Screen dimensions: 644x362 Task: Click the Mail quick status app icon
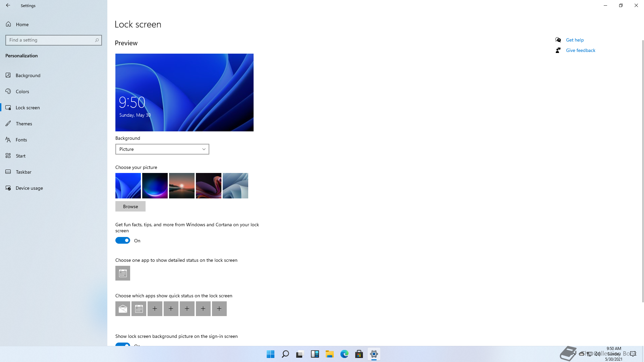[x=123, y=309]
